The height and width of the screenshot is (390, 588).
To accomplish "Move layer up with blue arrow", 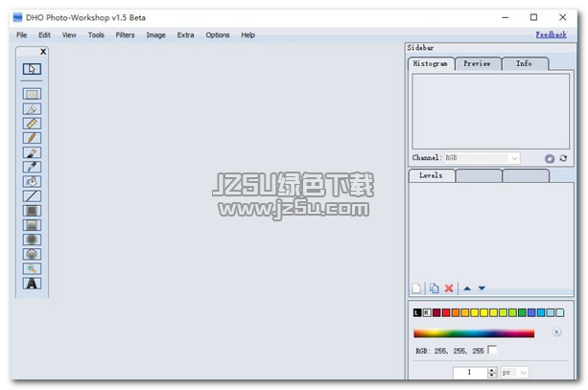I will [x=467, y=288].
